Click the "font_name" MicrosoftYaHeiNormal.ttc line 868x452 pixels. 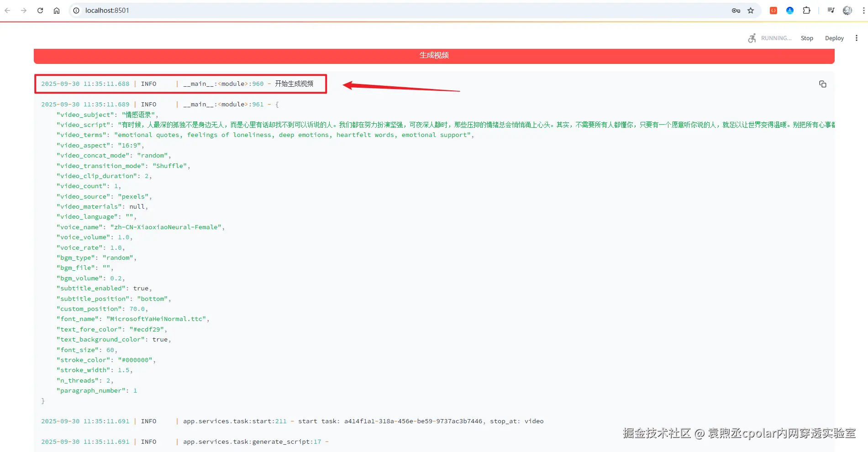pyautogui.click(x=133, y=319)
